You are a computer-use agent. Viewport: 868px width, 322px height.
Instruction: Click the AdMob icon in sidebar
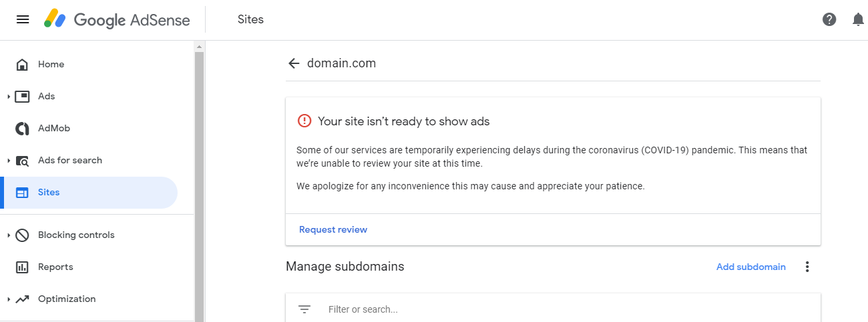pos(22,129)
